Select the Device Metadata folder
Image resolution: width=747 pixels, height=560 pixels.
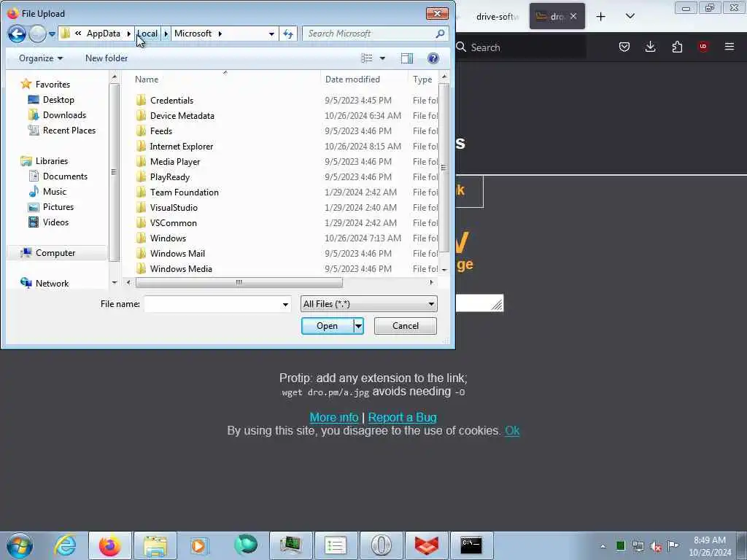click(x=182, y=116)
